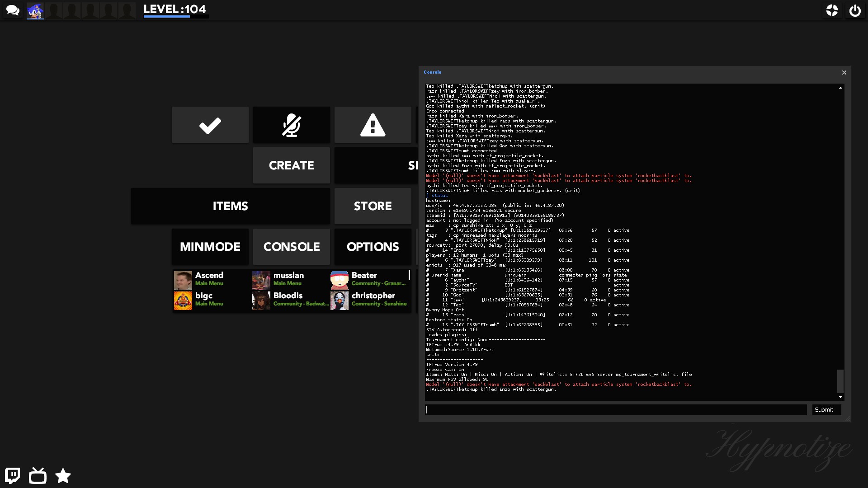Viewport: 868px width, 488px height.
Task: Toggle the muted microphone tile
Action: pyautogui.click(x=291, y=125)
